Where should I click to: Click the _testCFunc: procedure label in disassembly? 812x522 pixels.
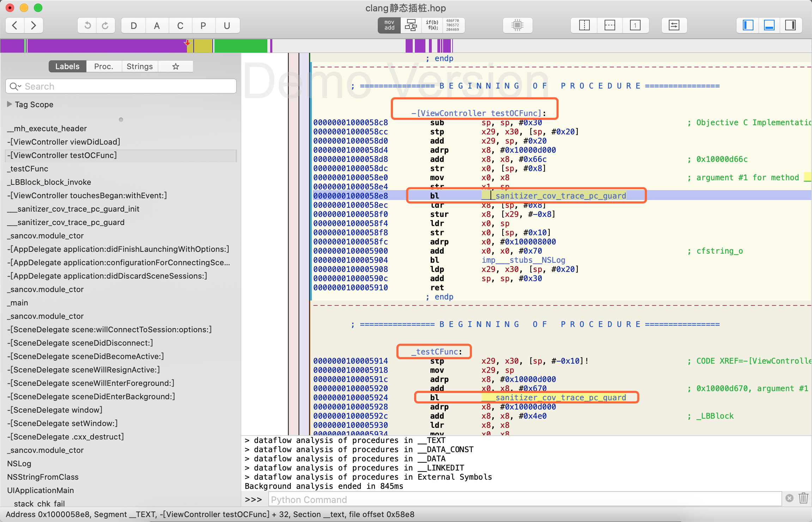[x=436, y=352]
